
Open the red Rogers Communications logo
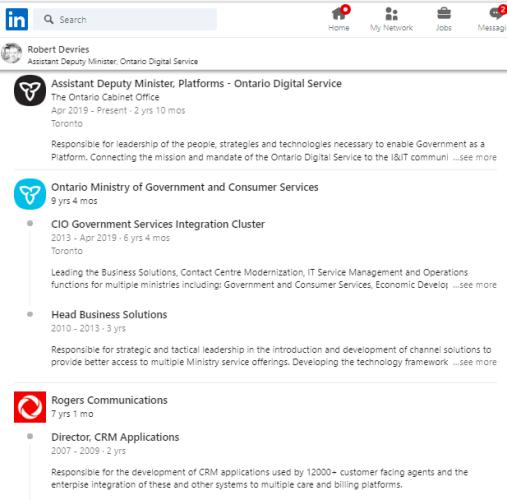[x=30, y=407]
